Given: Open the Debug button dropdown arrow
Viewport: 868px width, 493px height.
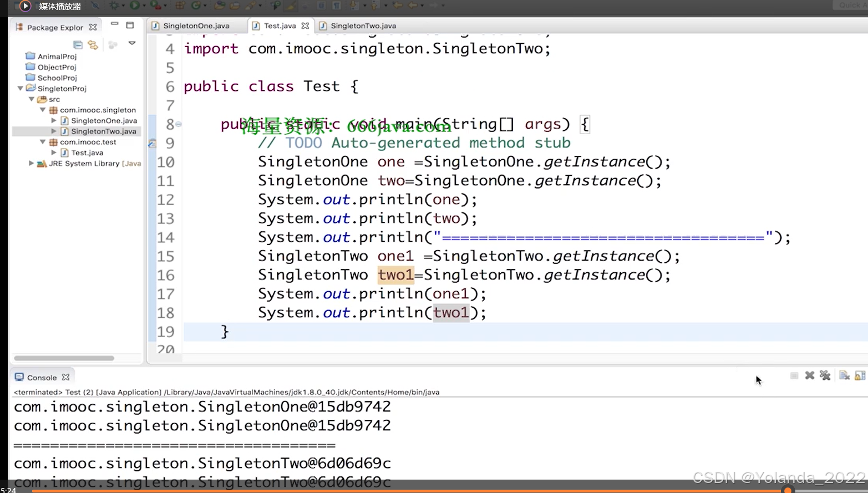Looking at the screenshot, I should tap(123, 6).
